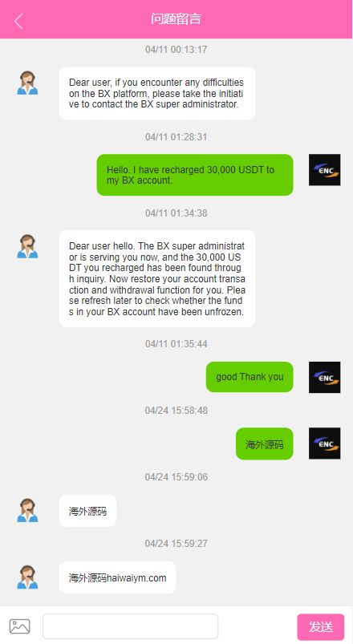Tap ENC avatar next to recharge message

[x=325, y=170]
